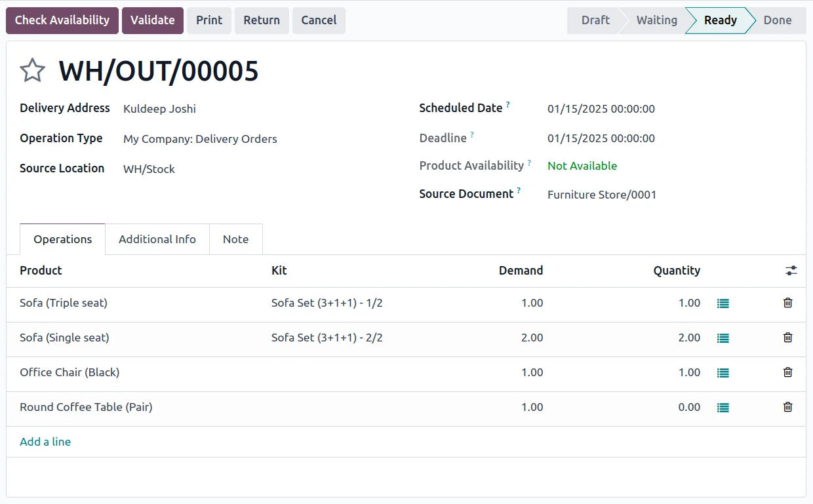Open detailed operations for Office Chair (Black)

pyautogui.click(x=723, y=373)
